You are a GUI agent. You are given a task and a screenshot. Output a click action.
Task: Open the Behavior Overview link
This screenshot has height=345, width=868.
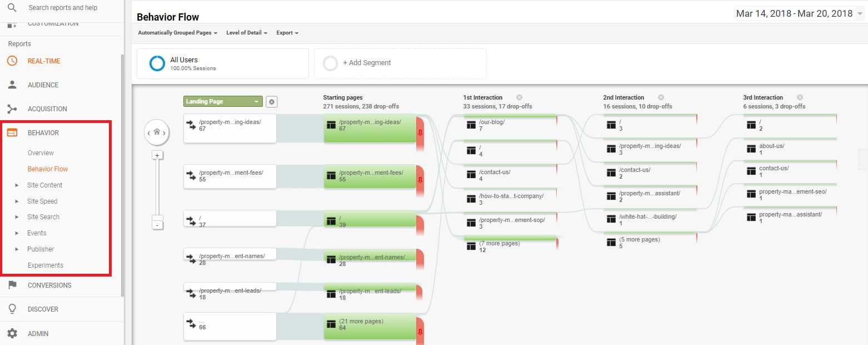click(41, 153)
